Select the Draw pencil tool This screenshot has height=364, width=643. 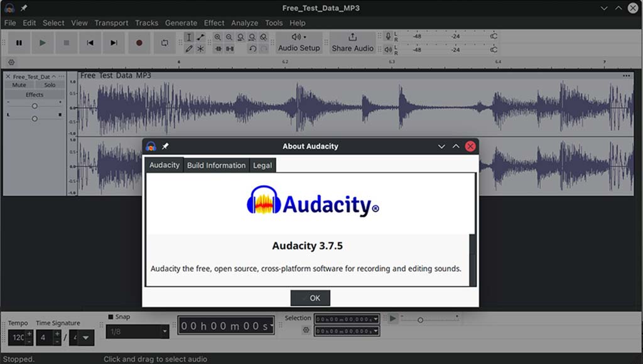click(188, 49)
